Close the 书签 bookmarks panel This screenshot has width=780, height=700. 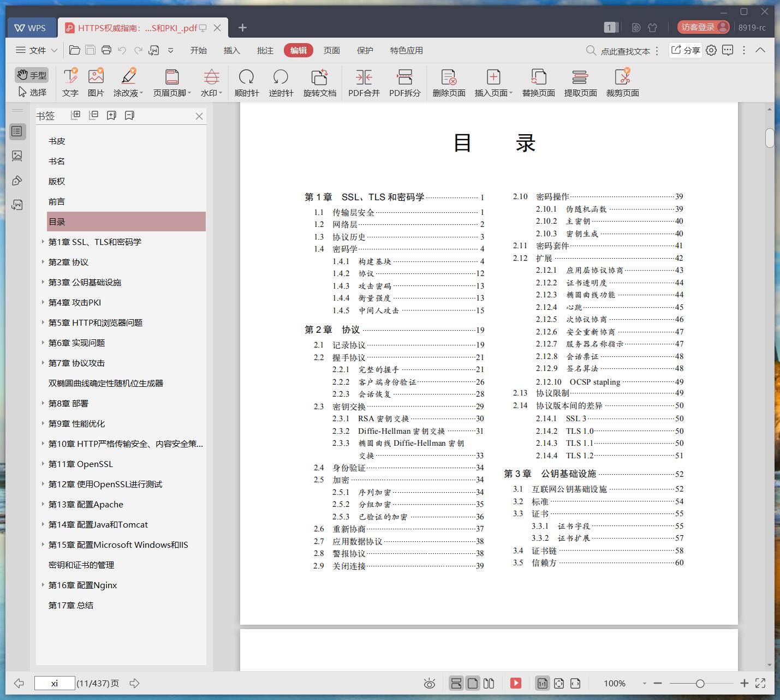coord(199,116)
